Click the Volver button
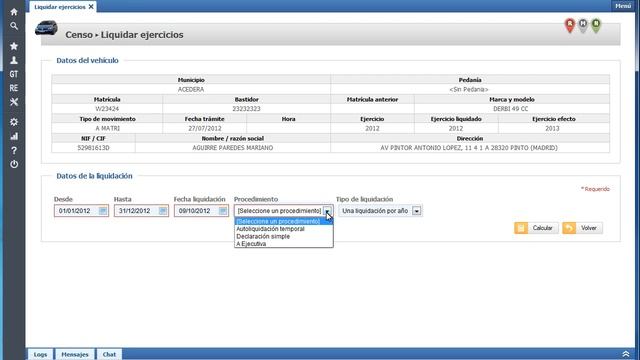Screen dimensions: 640x360 click(582, 228)
